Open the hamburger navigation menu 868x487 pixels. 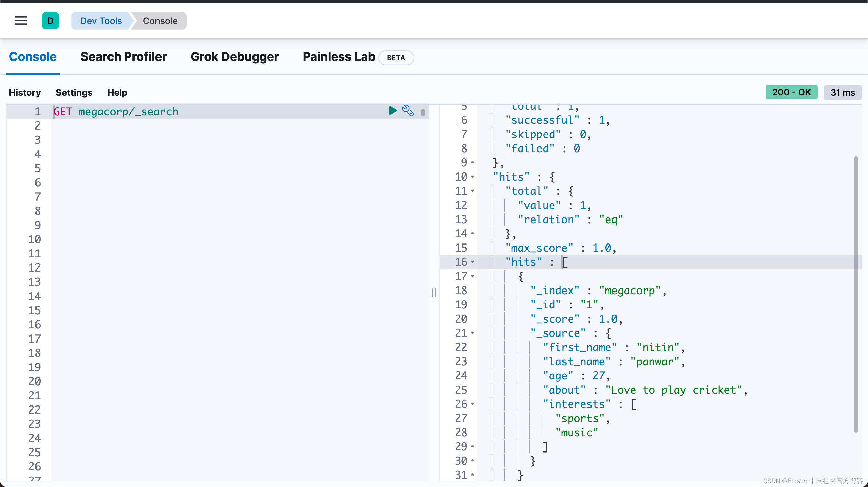tap(21, 21)
